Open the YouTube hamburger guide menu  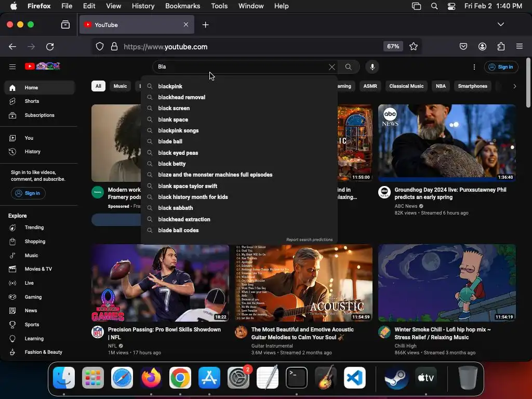tap(12, 67)
